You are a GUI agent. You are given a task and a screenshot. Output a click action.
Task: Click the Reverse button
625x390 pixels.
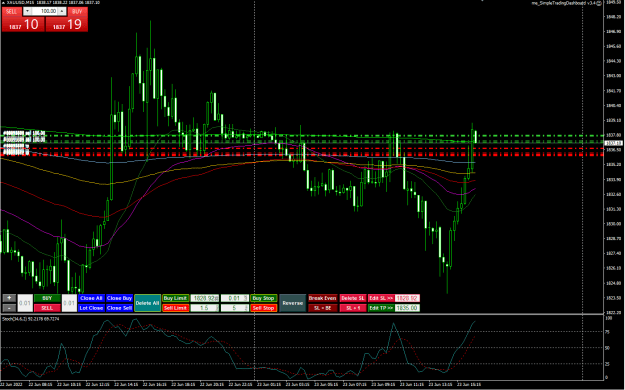(x=293, y=303)
